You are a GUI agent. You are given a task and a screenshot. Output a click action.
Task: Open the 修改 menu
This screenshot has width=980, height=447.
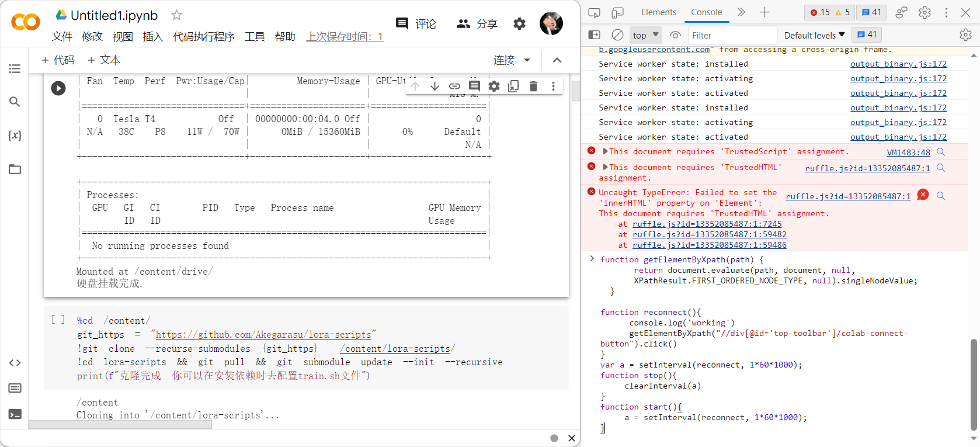(92, 37)
